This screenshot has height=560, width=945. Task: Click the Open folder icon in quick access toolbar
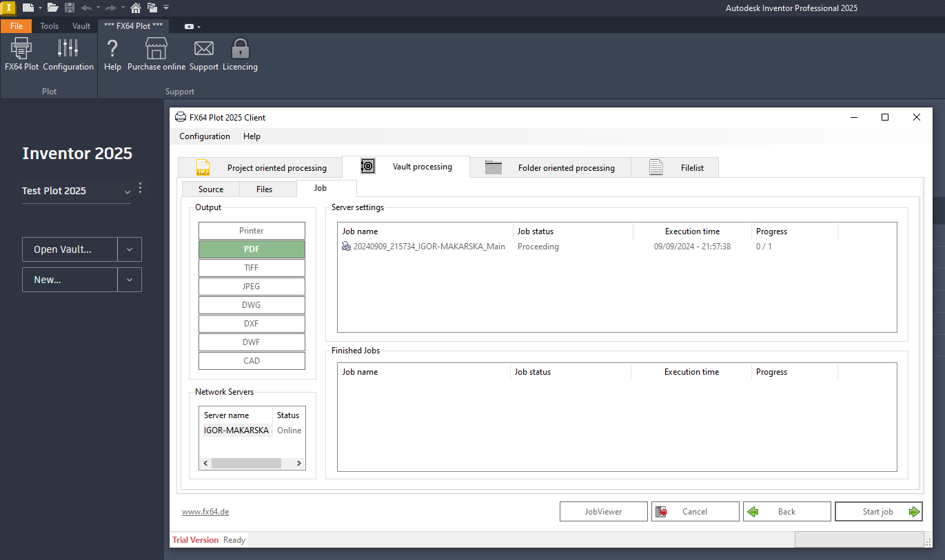[x=52, y=8]
